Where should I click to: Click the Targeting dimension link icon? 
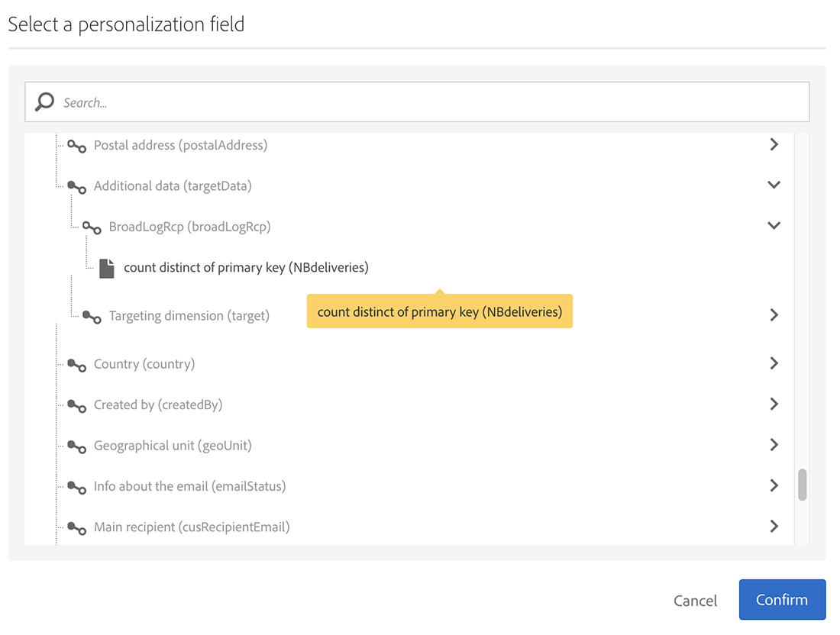point(92,316)
